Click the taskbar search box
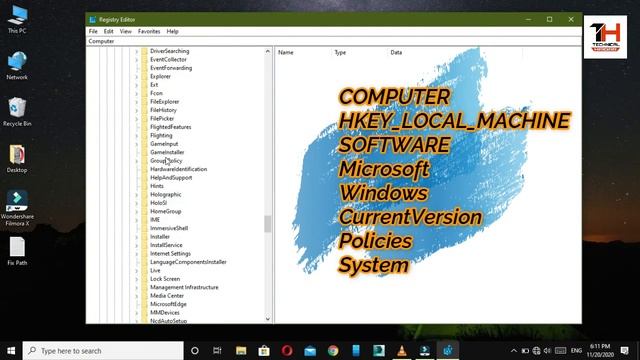640x360 pixels. coord(103,351)
